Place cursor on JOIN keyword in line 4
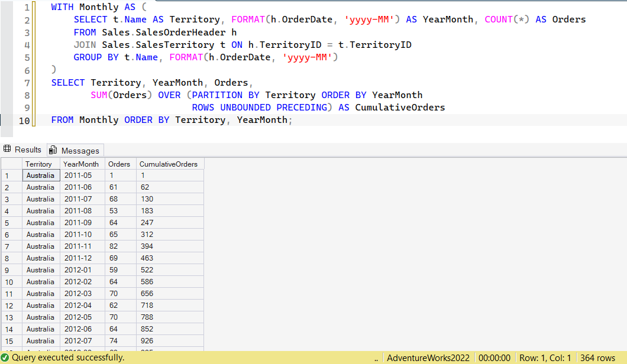The height and width of the screenshot is (364, 627). (85, 45)
